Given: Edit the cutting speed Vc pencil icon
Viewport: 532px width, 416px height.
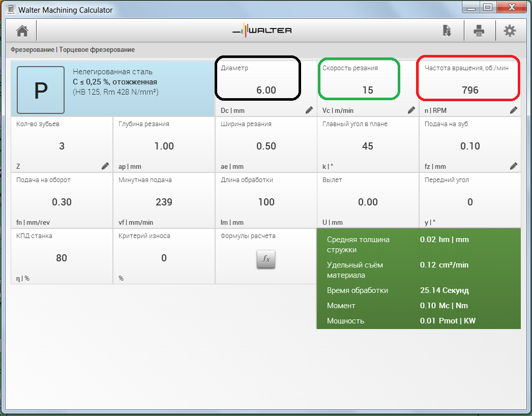Looking at the screenshot, I should [411, 110].
